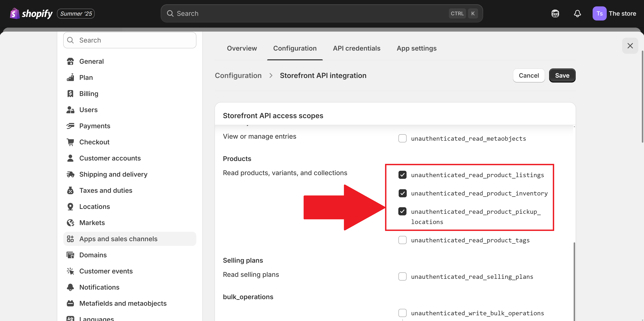Enable unauthenticated_read_product_tags
Image resolution: width=644 pixels, height=321 pixels.
(x=403, y=240)
